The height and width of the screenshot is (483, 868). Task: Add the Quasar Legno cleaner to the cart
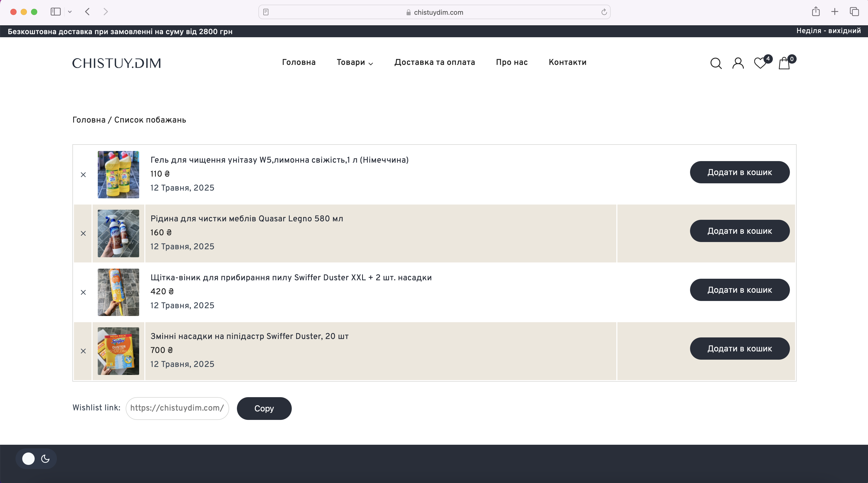740,231
